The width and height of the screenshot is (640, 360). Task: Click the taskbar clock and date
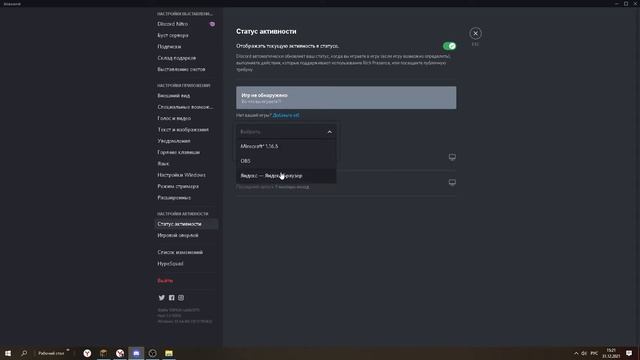tap(611, 353)
